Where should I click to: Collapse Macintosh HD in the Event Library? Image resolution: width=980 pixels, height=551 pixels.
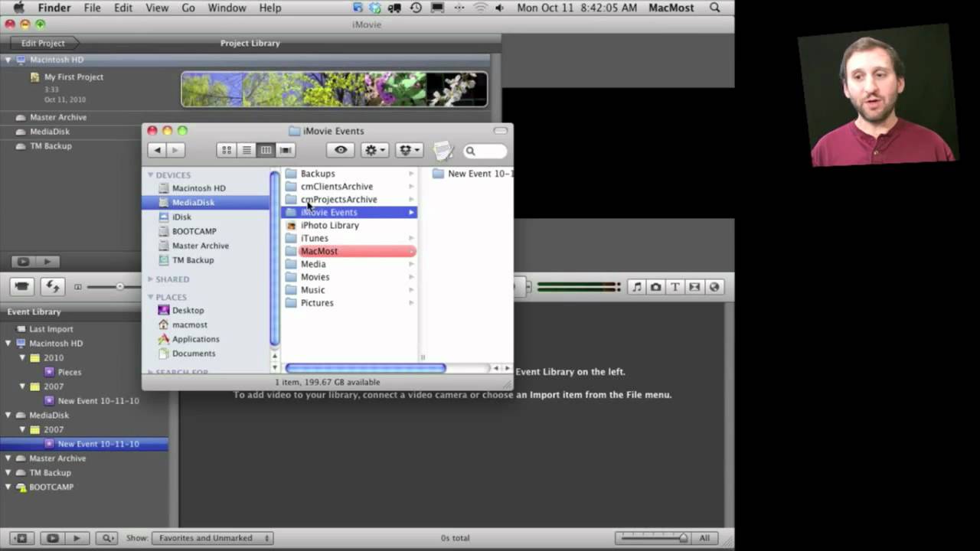pos(8,344)
